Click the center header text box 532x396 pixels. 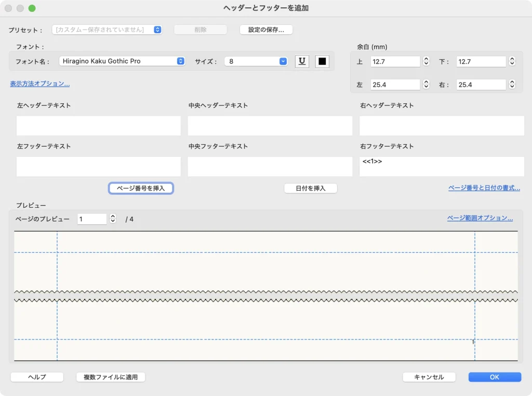click(x=270, y=126)
